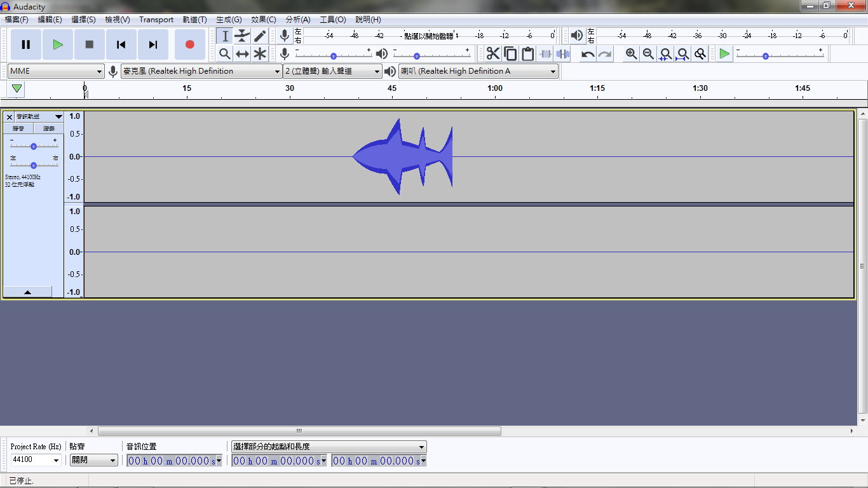Activate the Draw tool
Viewport: 868px width, 488px height.
(260, 36)
